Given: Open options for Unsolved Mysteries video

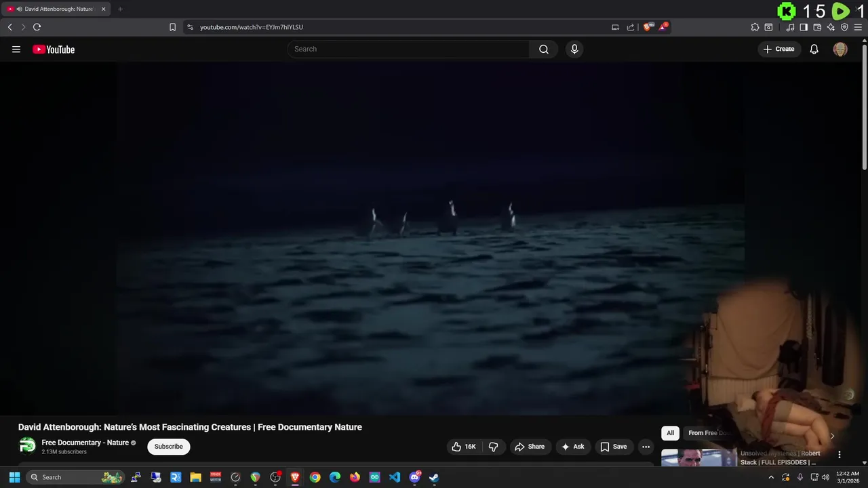Looking at the screenshot, I should (840, 455).
